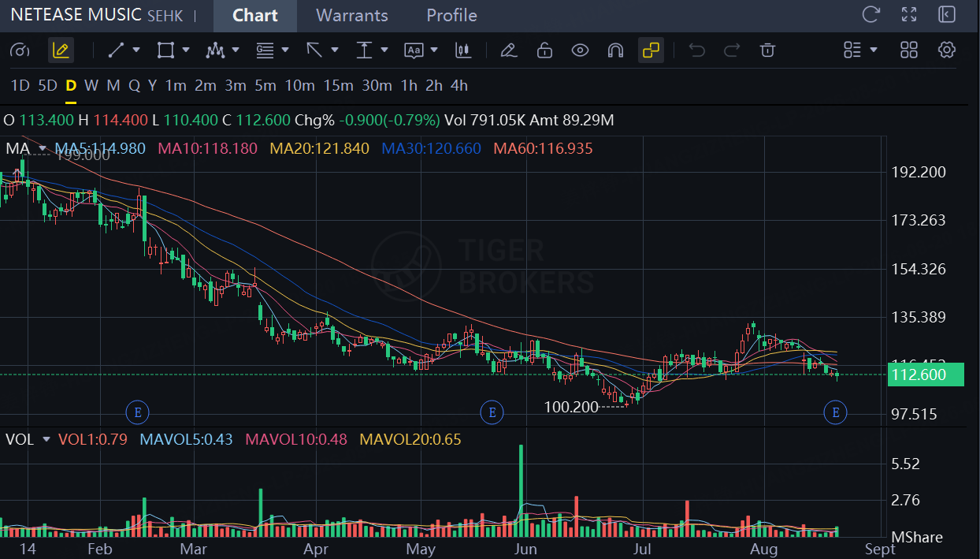This screenshot has width=980, height=559.
Task: Click the MA60:116.935 legend label
Action: pos(543,148)
